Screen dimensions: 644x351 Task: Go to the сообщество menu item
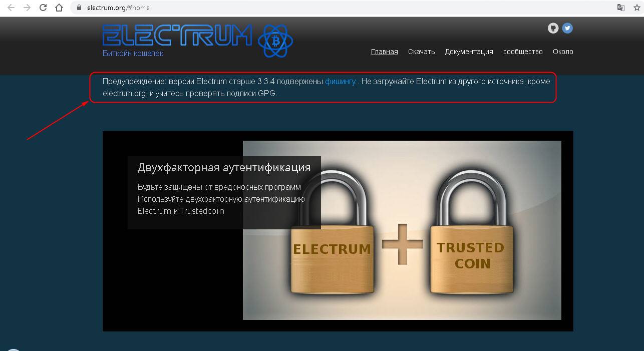[523, 52]
